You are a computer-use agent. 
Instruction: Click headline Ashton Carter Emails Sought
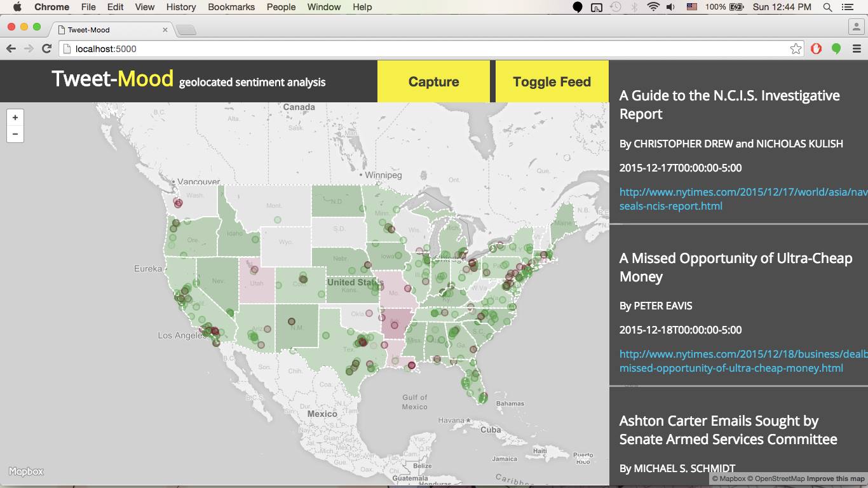click(728, 430)
